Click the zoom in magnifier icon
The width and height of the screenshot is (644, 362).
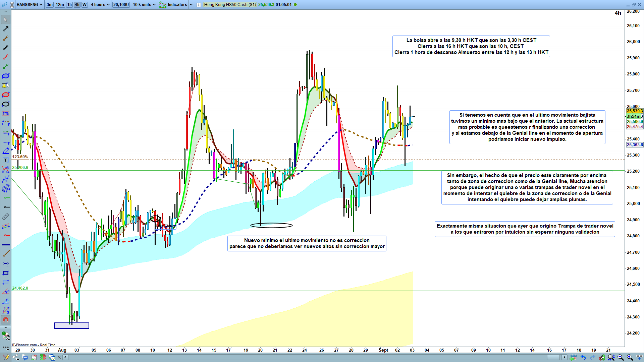coord(630,357)
